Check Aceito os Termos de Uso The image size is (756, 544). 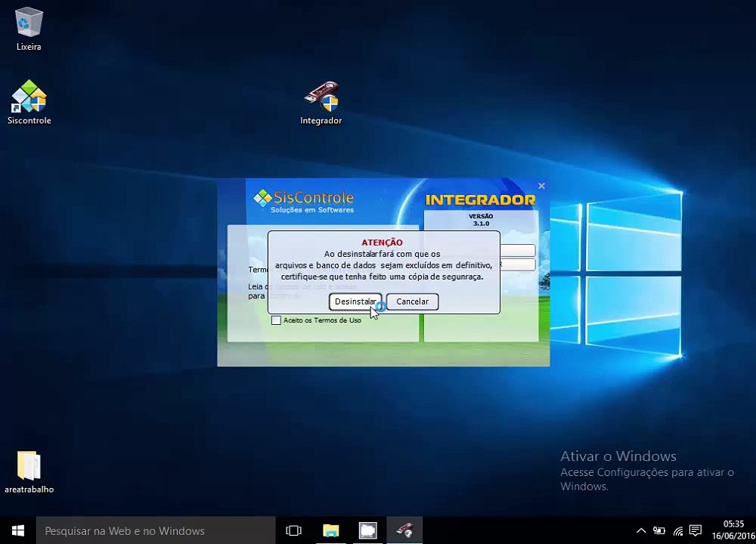pos(276,320)
